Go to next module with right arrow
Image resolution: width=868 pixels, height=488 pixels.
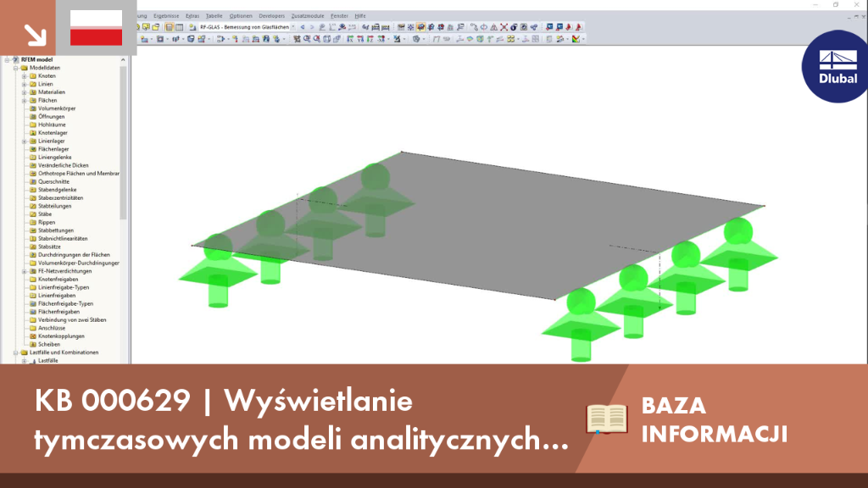point(312,27)
